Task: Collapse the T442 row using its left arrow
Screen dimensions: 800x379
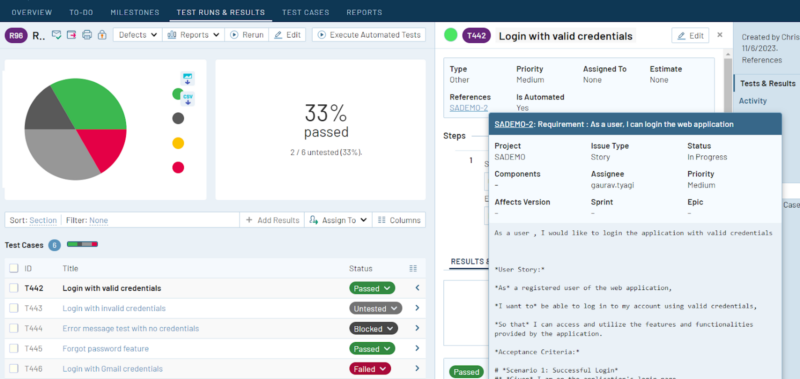Action: 417,288
